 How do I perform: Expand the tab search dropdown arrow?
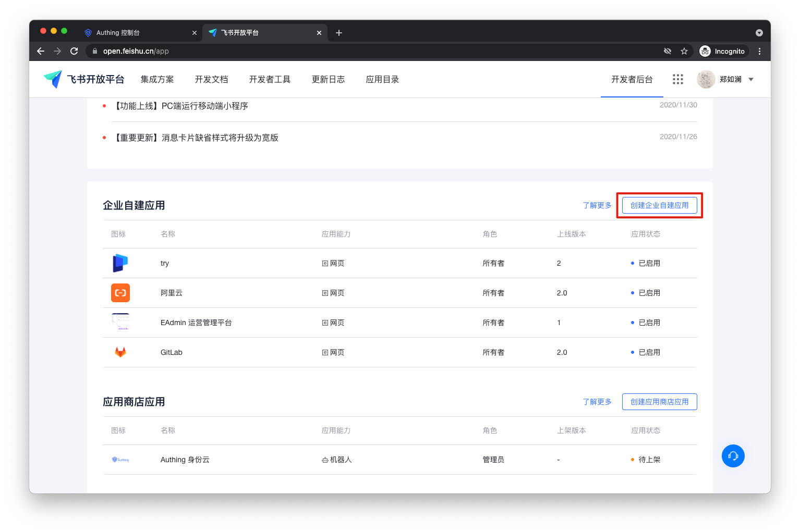tap(759, 33)
